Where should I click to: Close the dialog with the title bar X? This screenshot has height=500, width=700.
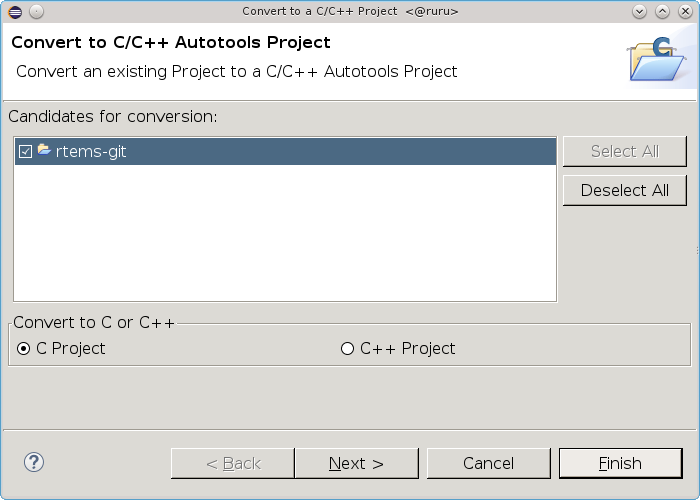click(x=685, y=11)
